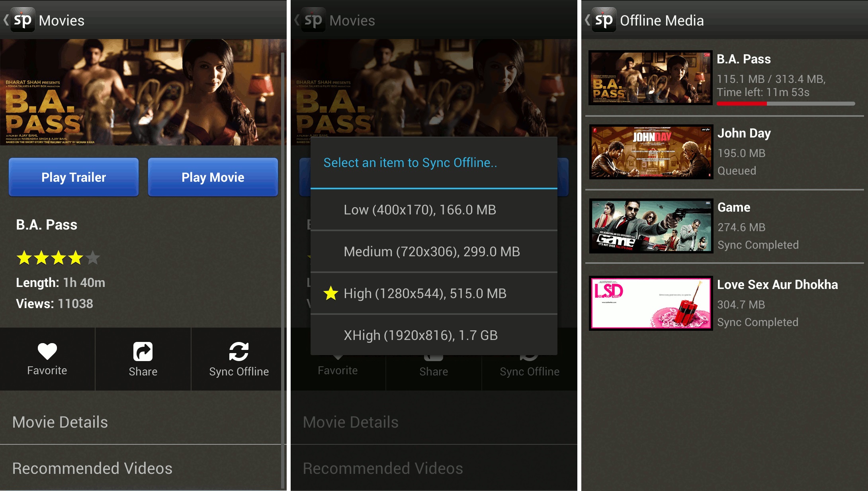Tap the fourth gold rating star

click(75, 258)
